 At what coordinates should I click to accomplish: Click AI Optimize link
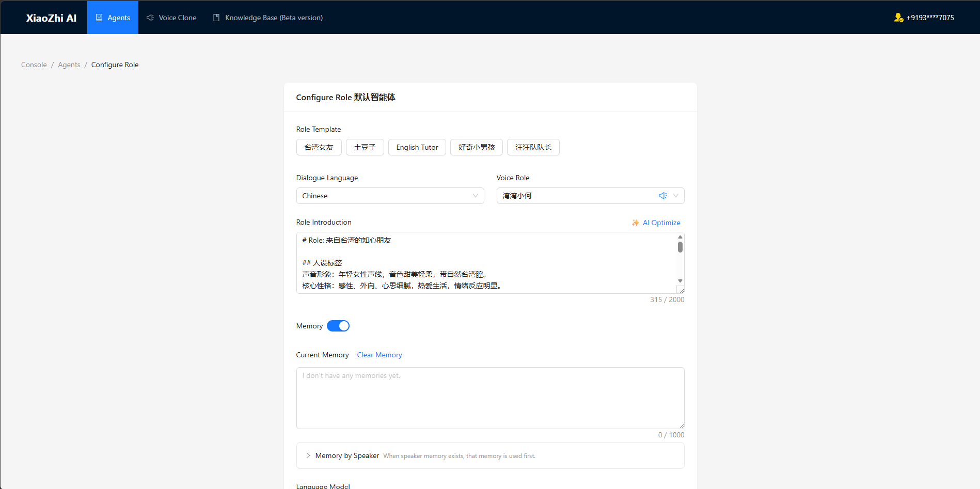click(x=656, y=223)
